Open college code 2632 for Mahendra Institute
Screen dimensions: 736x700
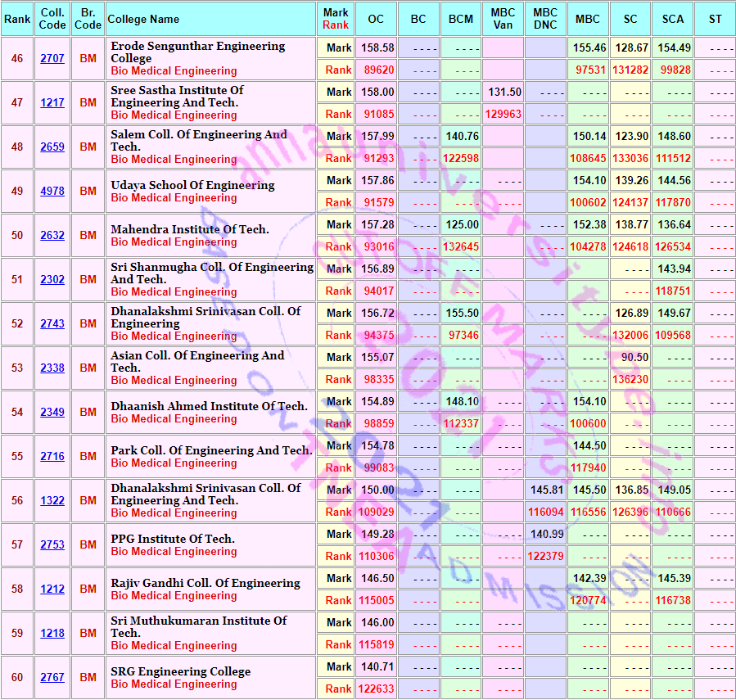coord(52,235)
